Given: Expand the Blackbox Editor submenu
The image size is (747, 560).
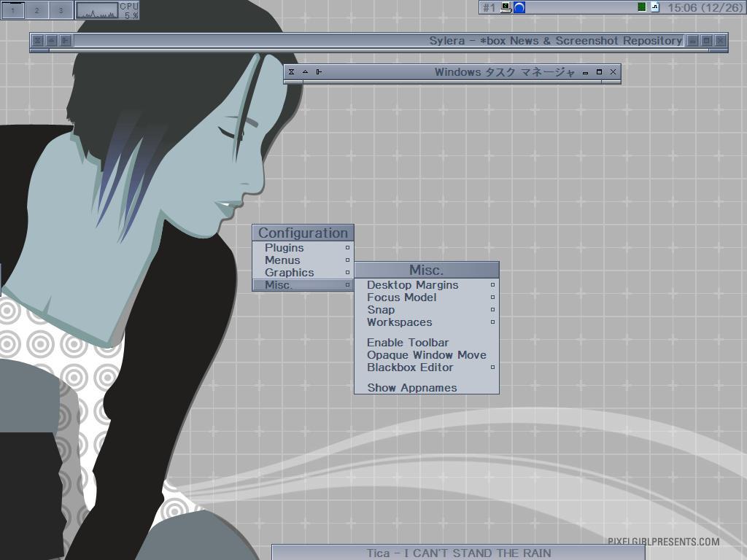Looking at the screenshot, I should (x=426, y=367).
